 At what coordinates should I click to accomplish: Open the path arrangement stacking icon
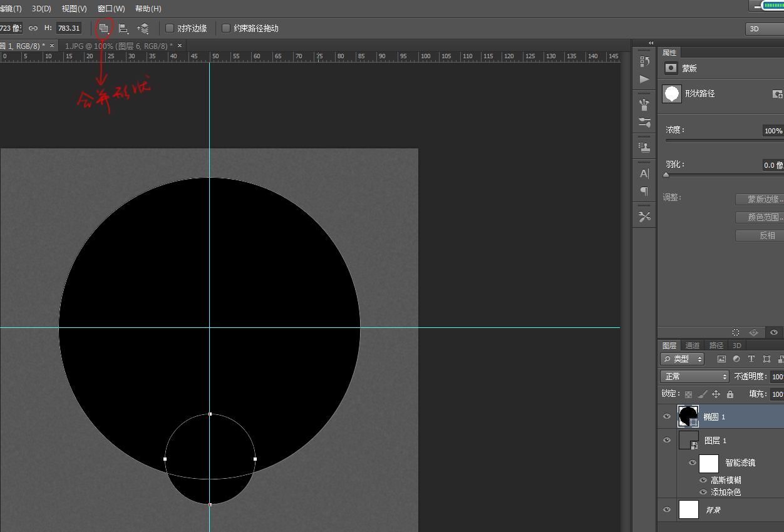pyautogui.click(x=143, y=28)
